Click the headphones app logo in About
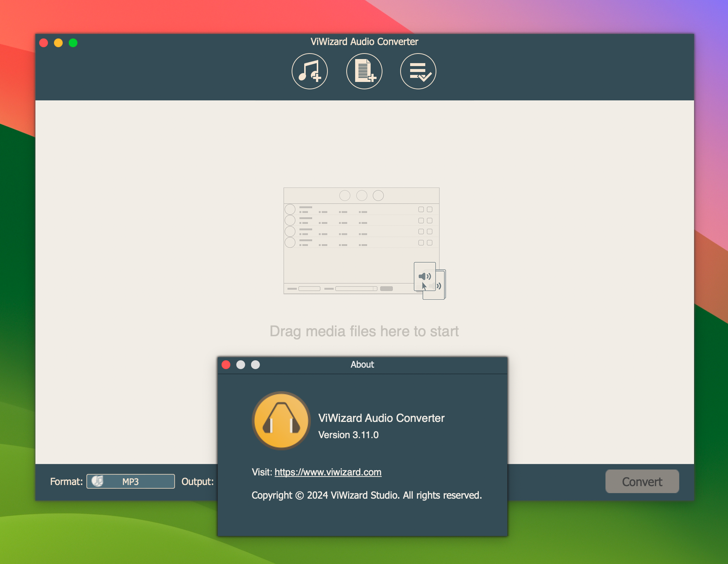Image resolution: width=728 pixels, height=564 pixels. point(281,420)
